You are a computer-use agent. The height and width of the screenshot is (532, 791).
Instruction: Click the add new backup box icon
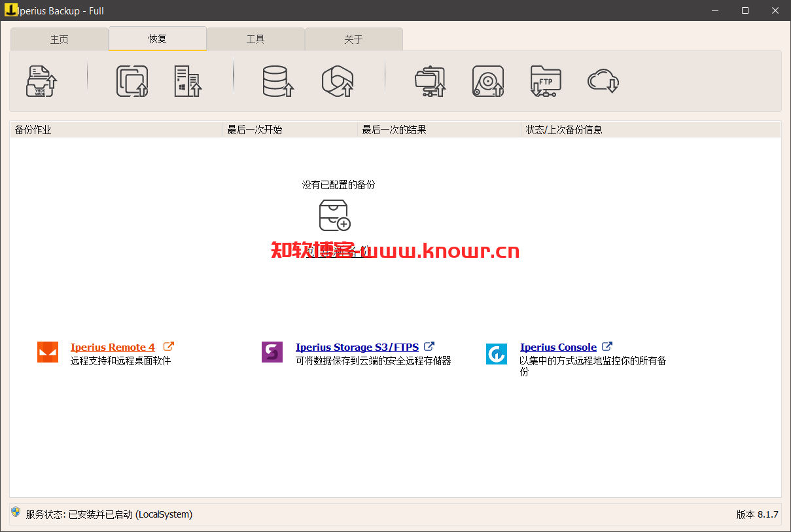(335, 215)
